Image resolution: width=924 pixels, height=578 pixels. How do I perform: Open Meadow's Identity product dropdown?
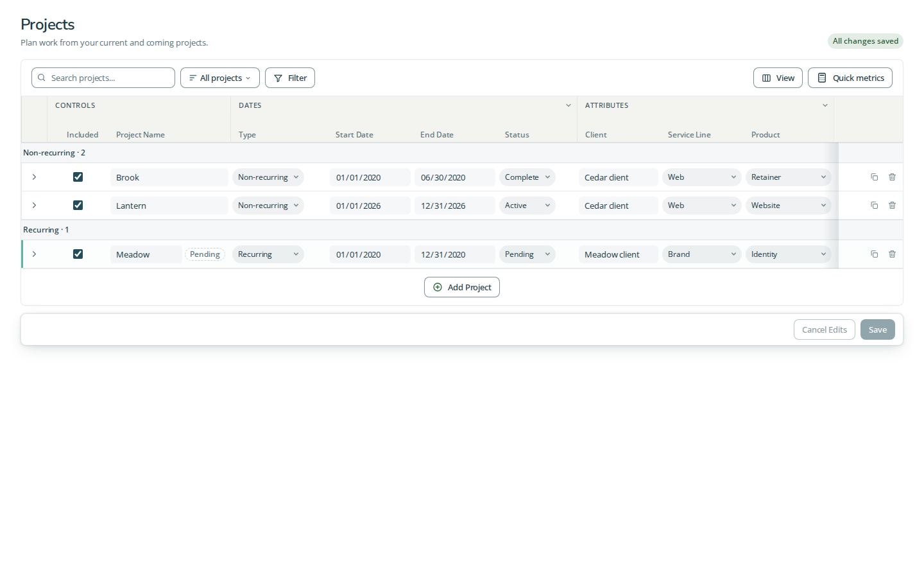[x=789, y=254]
